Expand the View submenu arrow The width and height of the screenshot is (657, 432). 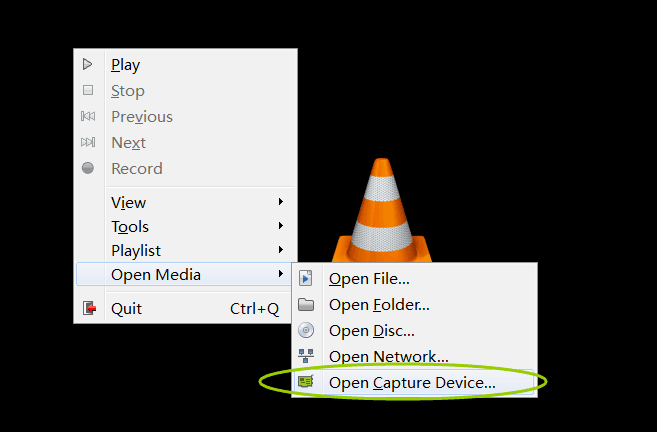pyautogui.click(x=281, y=202)
